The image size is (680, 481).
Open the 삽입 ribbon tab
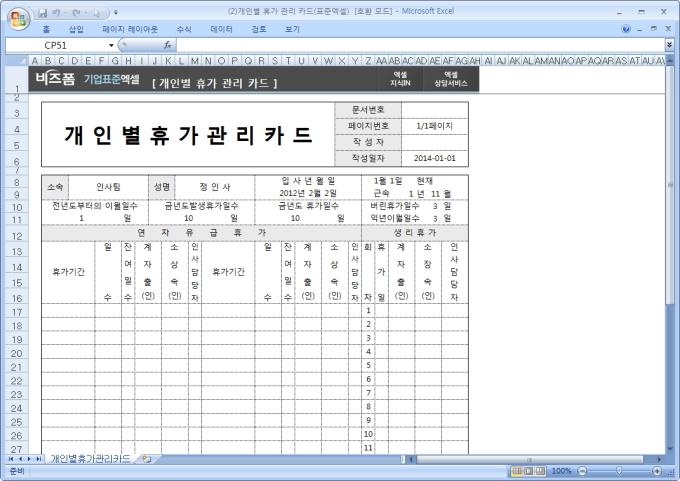pos(76,29)
